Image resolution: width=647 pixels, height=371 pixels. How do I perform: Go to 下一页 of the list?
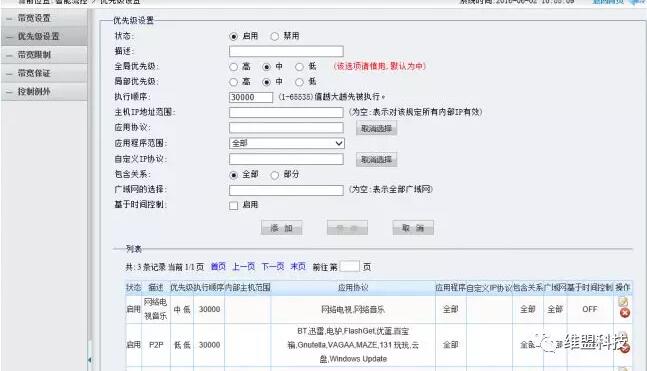coord(273,267)
